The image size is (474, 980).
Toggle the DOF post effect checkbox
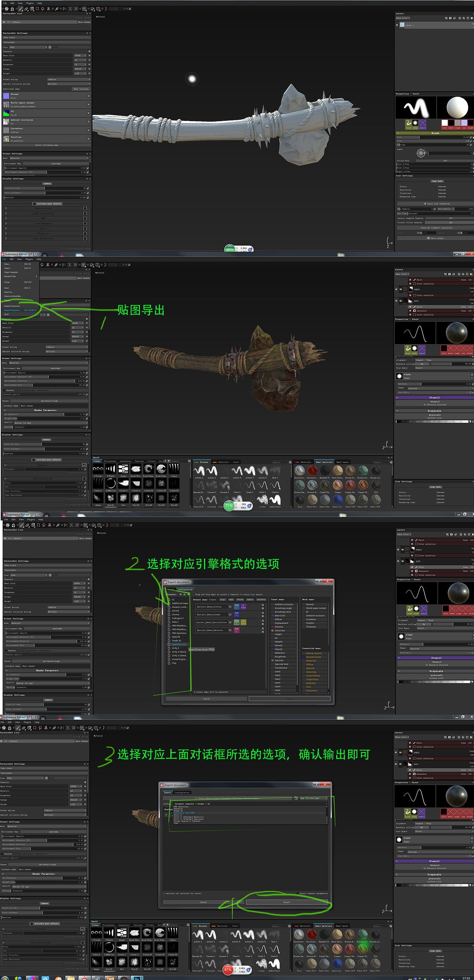coord(85,218)
